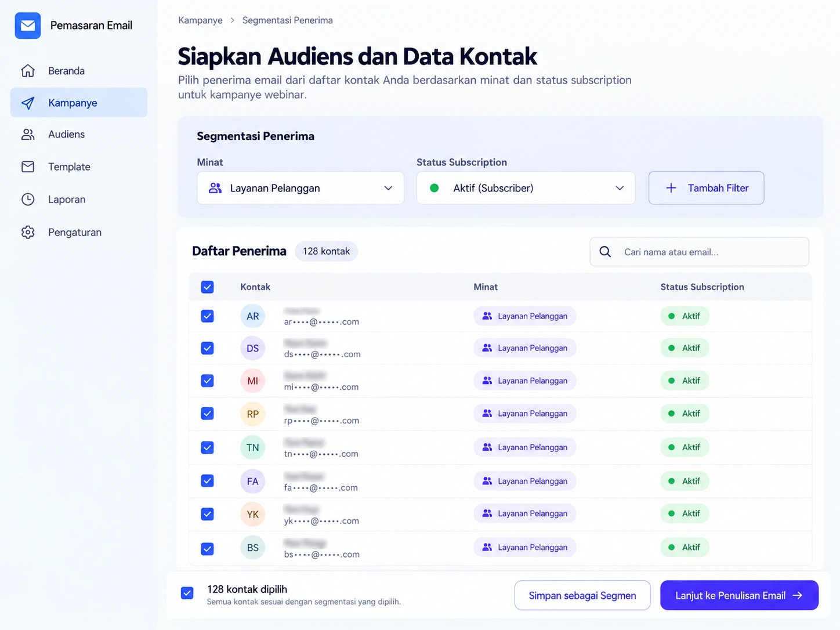Click the arrow icon on Lanjut ke Penulisan Email
Image resolution: width=840 pixels, height=630 pixels.
[x=798, y=595]
